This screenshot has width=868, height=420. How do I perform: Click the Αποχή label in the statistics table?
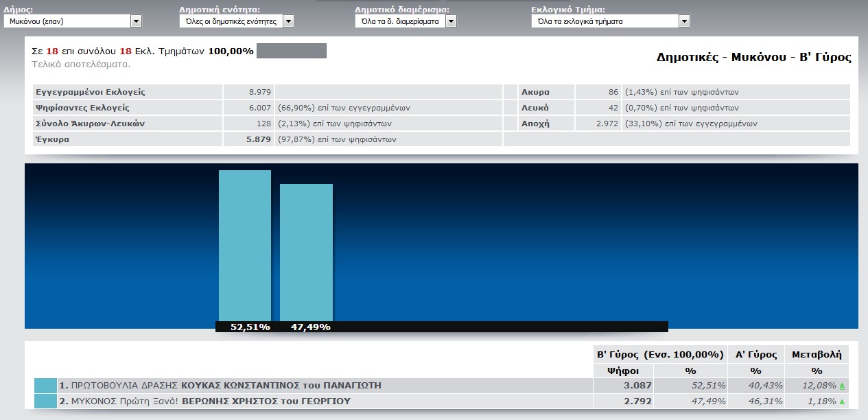(535, 124)
